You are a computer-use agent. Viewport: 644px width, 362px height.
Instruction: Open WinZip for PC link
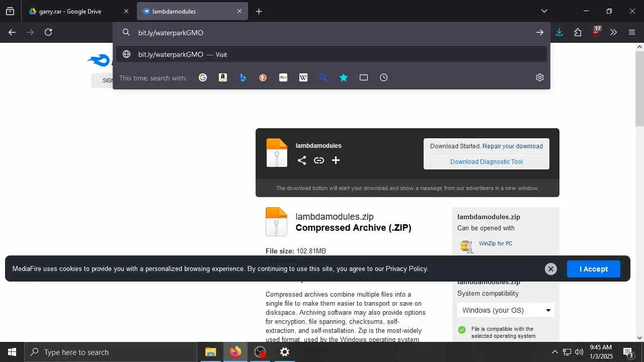click(496, 243)
